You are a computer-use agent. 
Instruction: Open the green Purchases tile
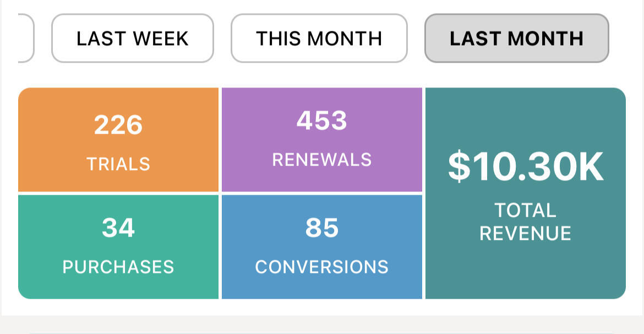118,247
